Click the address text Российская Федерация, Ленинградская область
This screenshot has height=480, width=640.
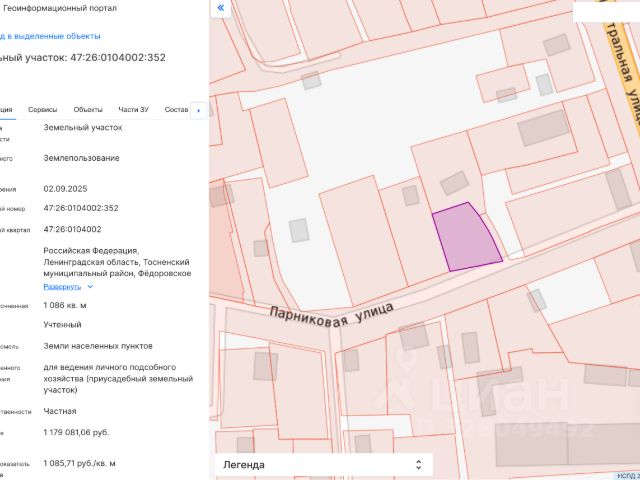point(117,262)
